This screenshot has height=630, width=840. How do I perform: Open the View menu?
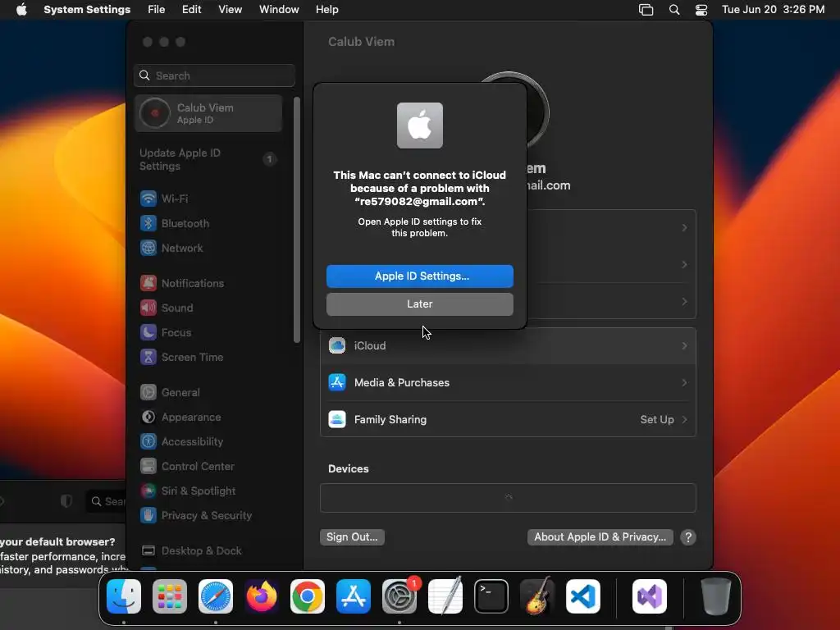(231, 10)
